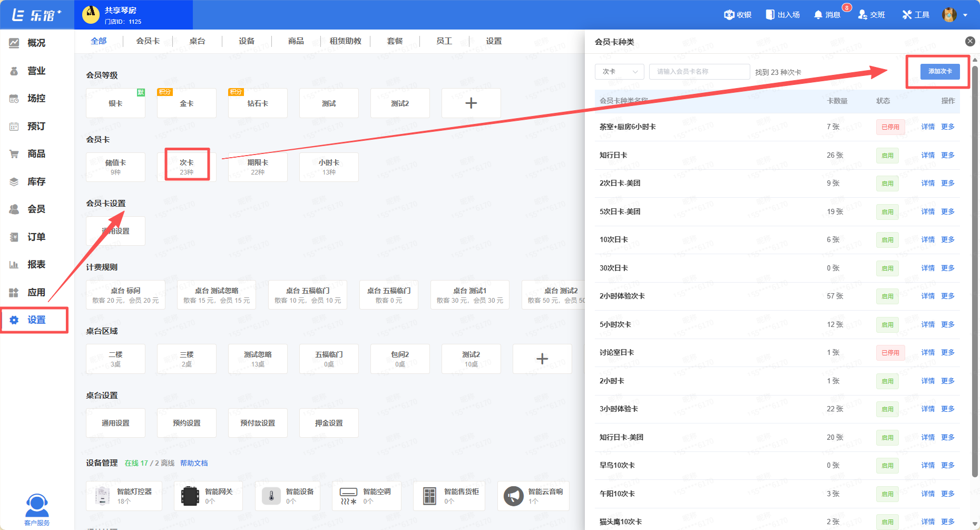Select 报表 in the left sidebar
This screenshot has height=530, width=980.
(x=36, y=264)
